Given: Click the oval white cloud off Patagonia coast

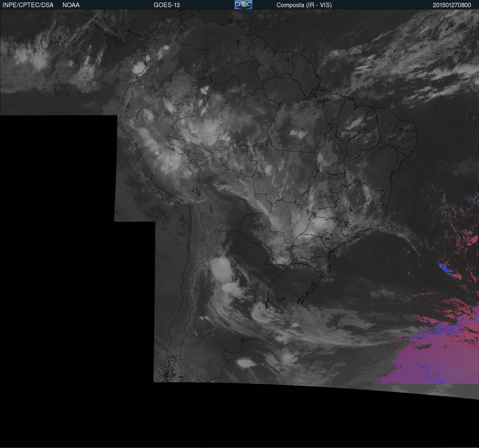Looking at the screenshot, I should (x=245, y=362).
